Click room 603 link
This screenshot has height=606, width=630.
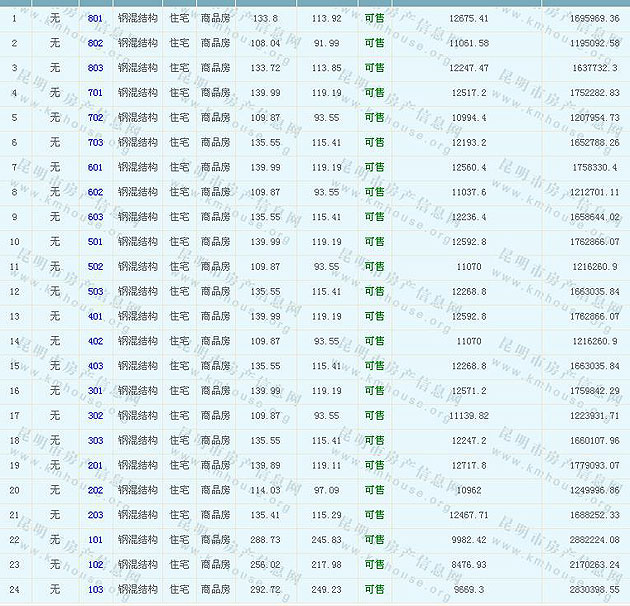[95, 217]
